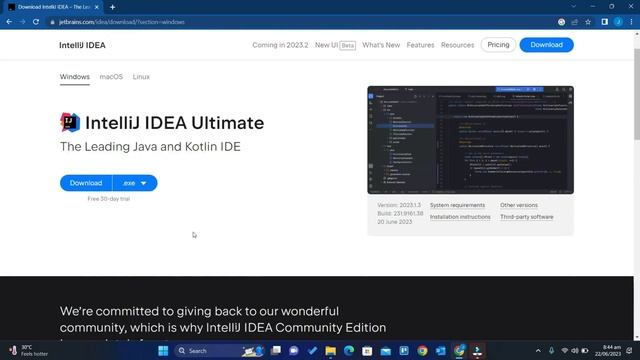The height and width of the screenshot is (360, 640).
Task: Click the header Download button
Action: pos(546,44)
